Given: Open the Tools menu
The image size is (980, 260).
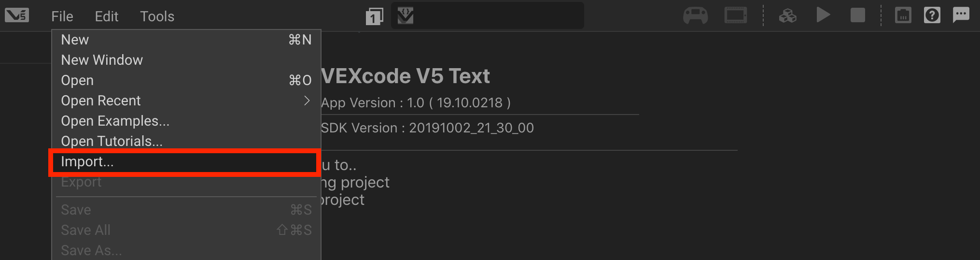Looking at the screenshot, I should [157, 16].
